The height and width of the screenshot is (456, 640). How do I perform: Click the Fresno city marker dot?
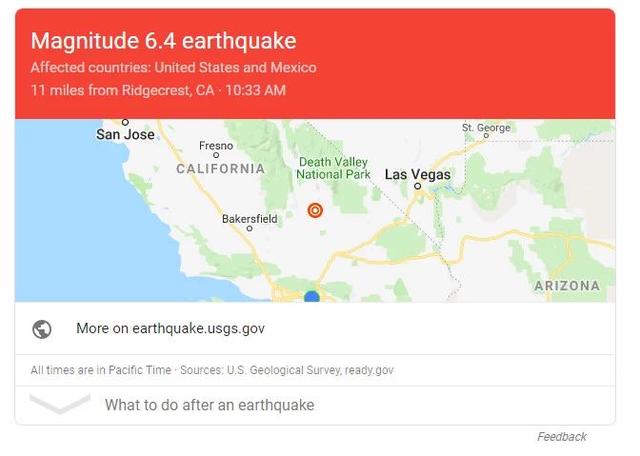216,155
